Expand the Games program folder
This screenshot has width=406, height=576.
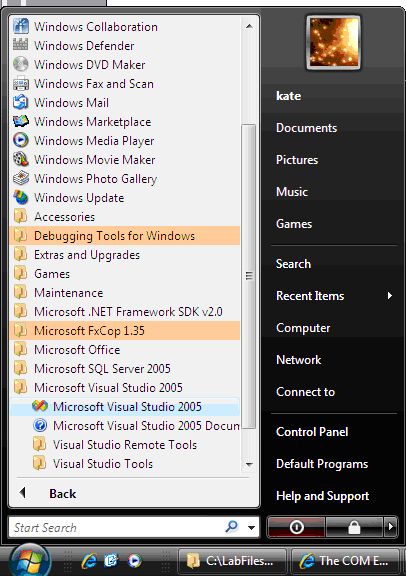click(x=125, y=274)
